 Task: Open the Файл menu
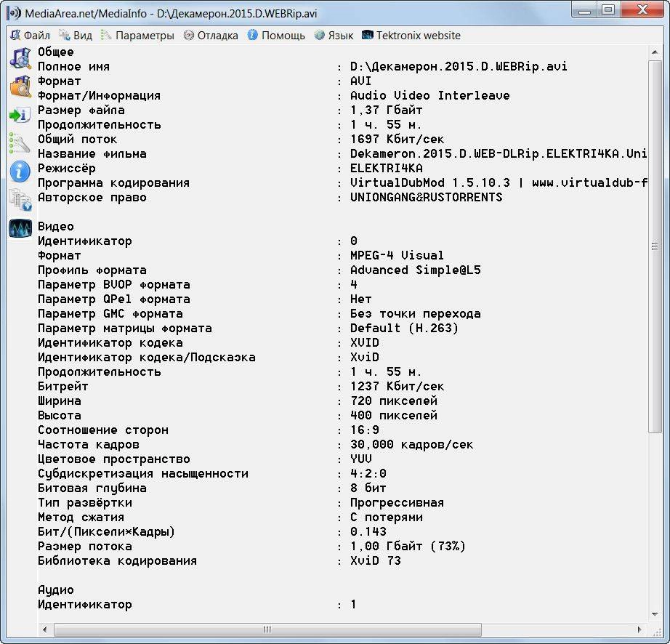[30, 36]
